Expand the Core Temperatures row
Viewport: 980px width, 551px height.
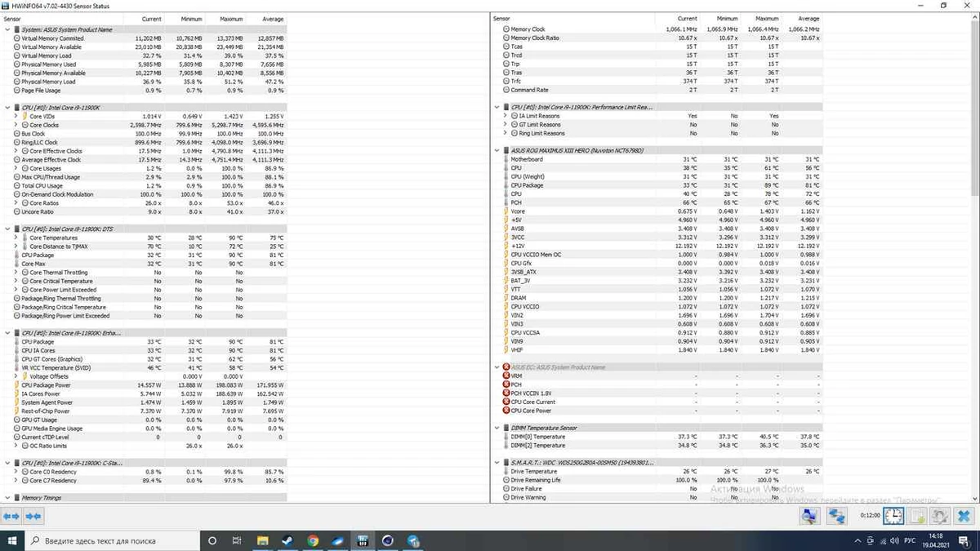pos(16,238)
